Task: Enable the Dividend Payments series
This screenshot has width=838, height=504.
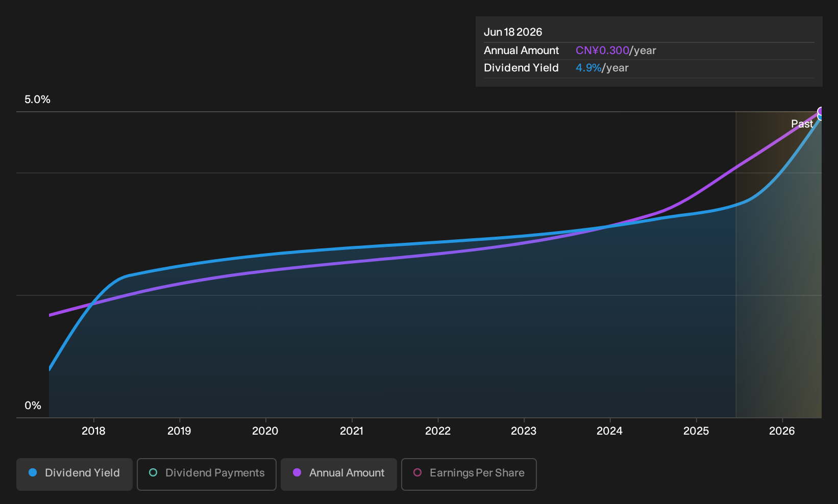Action: (207, 474)
